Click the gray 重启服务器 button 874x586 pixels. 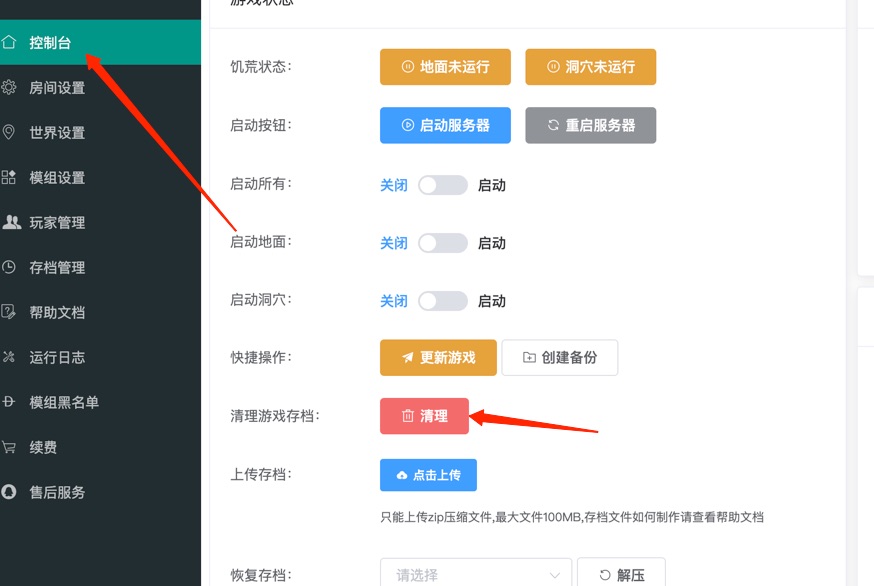(590, 125)
